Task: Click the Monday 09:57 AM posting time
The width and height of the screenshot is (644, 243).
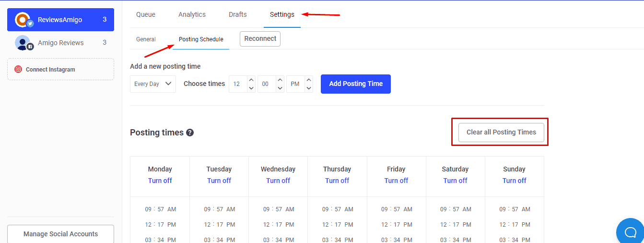Action: pyautogui.click(x=160, y=209)
